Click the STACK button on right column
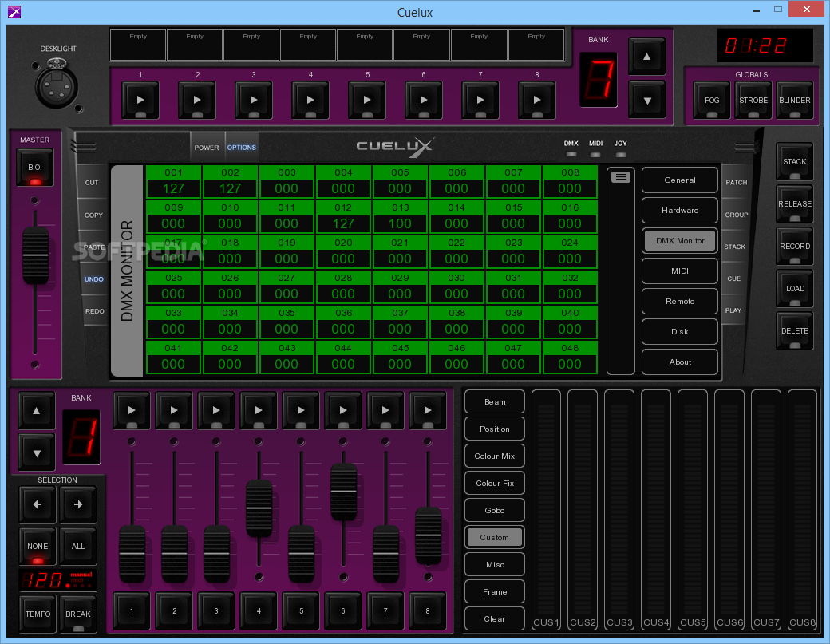Screen dimensions: 830x644 pos(795,161)
